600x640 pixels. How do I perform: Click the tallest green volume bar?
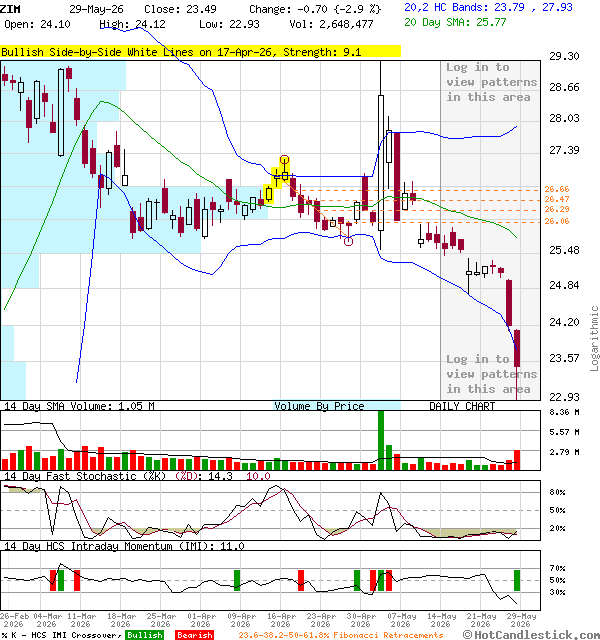(x=381, y=440)
